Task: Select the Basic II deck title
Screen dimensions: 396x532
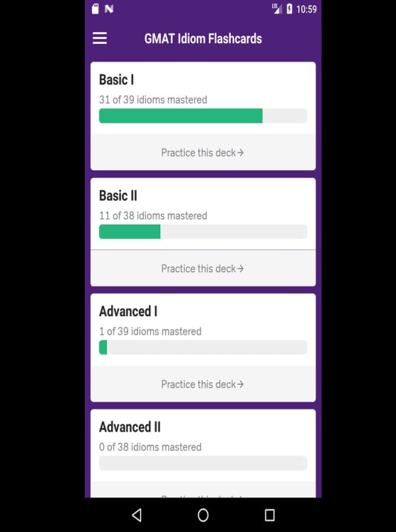Action: tap(118, 195)
